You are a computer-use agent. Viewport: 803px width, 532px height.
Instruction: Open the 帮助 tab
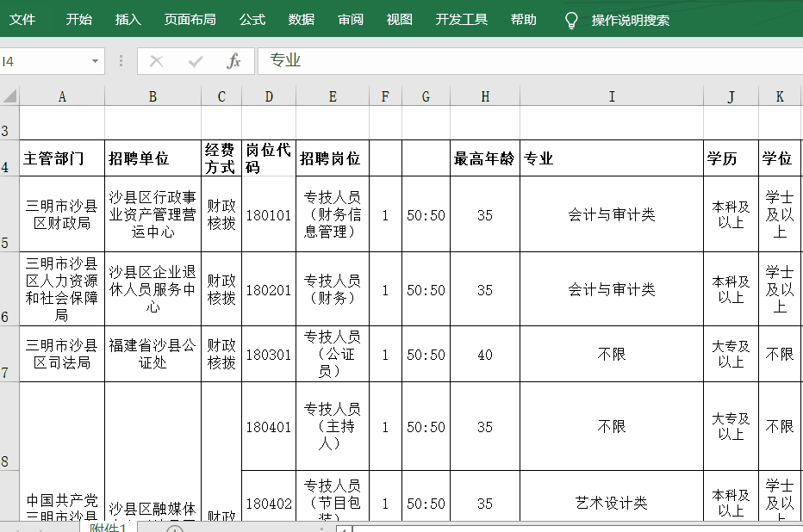tap(523, 20)
